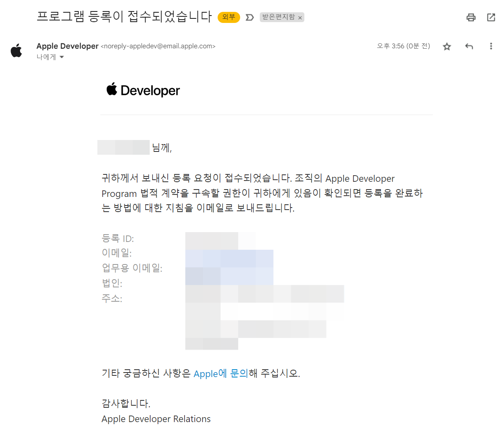Click the sender's Apple logo avatar
The width and height of the screenshot is (504, 436).
pyautogui.click(x=16, y=51)
